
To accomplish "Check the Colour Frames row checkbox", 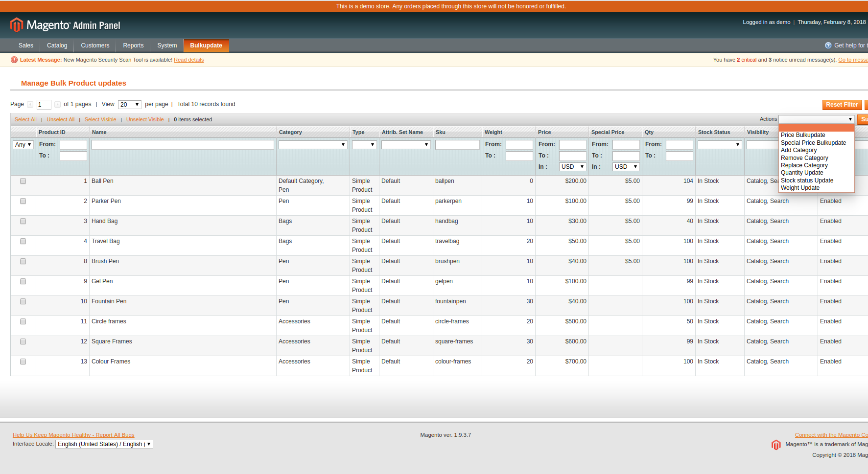I will 23,361.
